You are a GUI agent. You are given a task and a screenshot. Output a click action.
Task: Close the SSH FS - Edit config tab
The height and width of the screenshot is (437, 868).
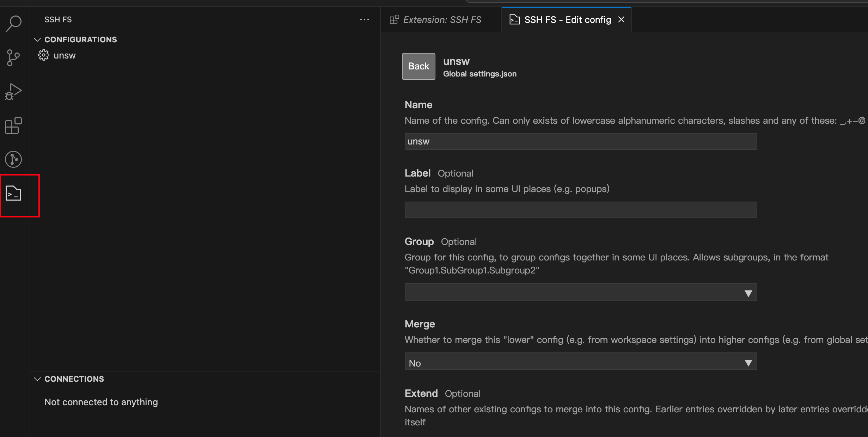pyautogui.click(x=621, y=20)
